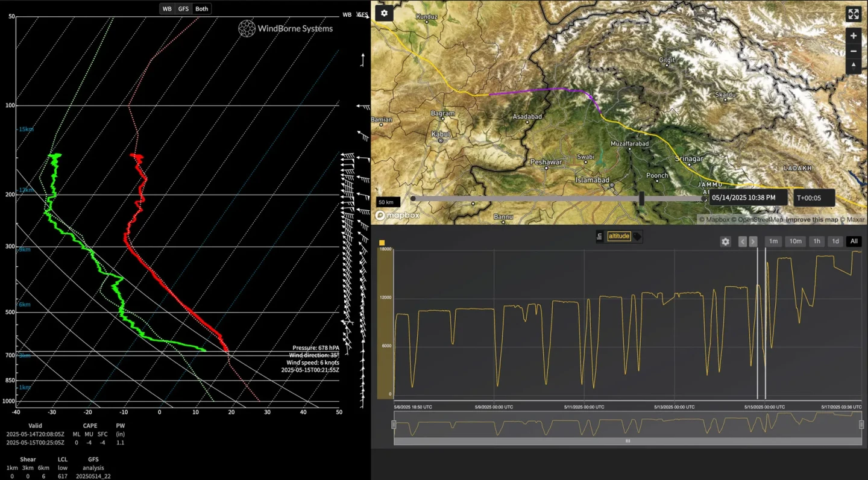Click the Kabul label on map
Viewport: 868px width, 480px height.
click(441, 134)
